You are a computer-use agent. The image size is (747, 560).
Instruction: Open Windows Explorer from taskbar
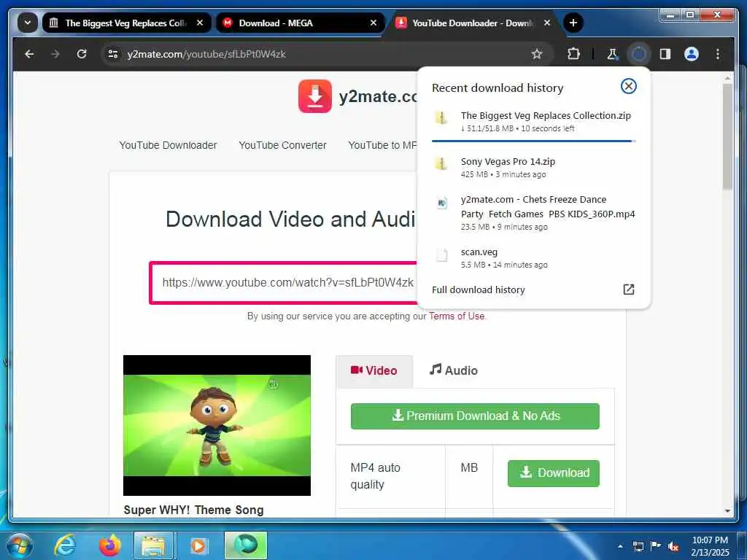click(153, 545)
